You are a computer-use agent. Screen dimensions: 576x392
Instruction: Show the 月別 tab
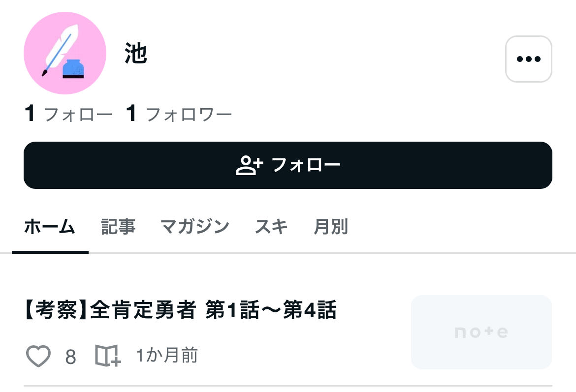coord(331,227)
